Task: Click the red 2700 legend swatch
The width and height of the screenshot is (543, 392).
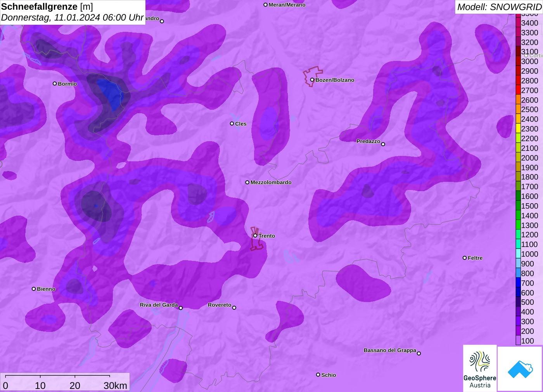Action: point(518,90)
